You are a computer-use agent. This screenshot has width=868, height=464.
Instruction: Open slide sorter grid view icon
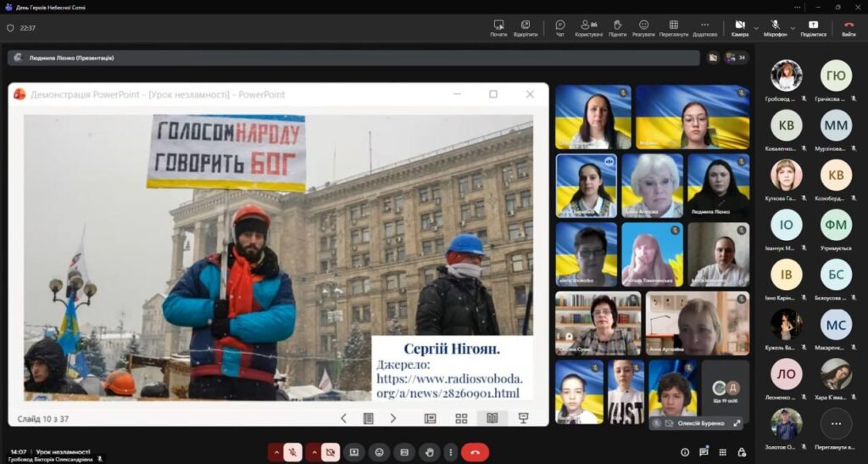click(461, 418)
